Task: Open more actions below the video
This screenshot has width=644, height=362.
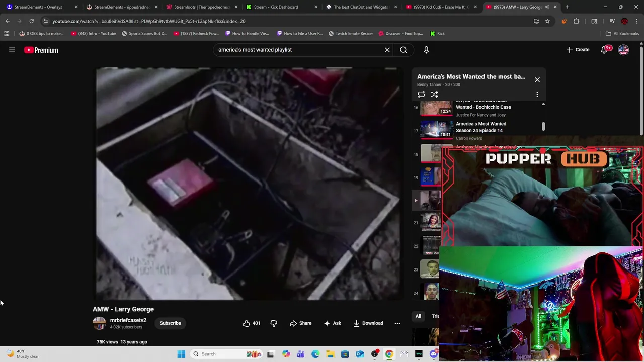Action: coord(397,323)
